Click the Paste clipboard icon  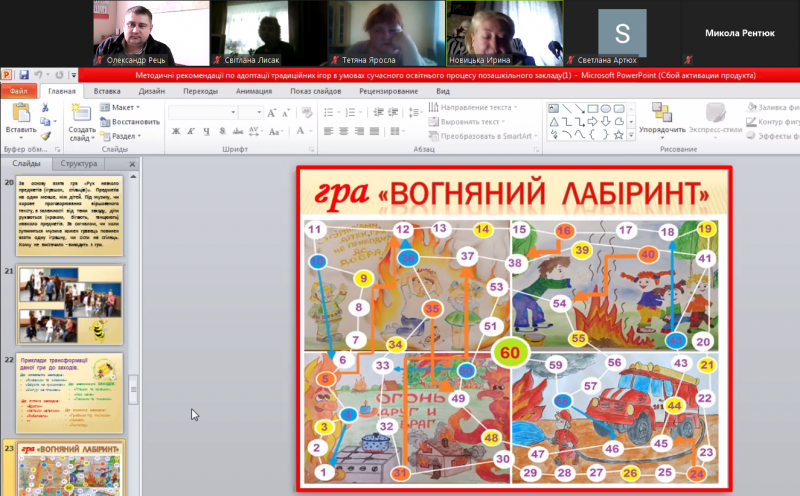pos(21,113)
